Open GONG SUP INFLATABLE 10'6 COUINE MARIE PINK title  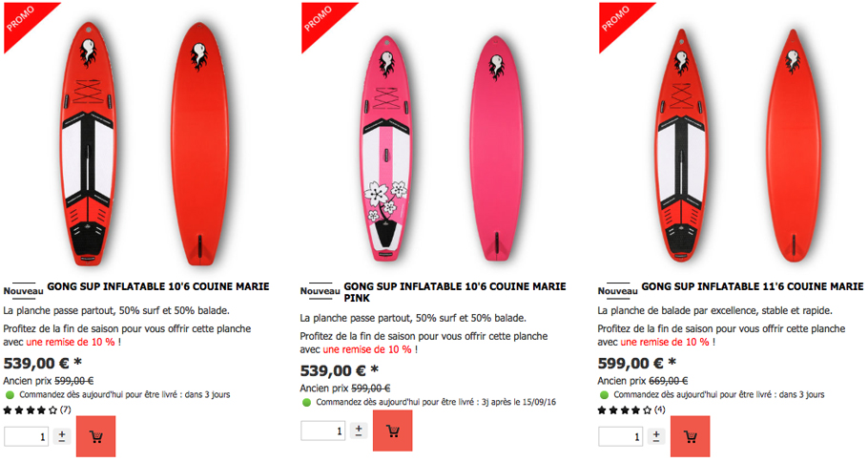pyautogui.click(x=454, y=292)
